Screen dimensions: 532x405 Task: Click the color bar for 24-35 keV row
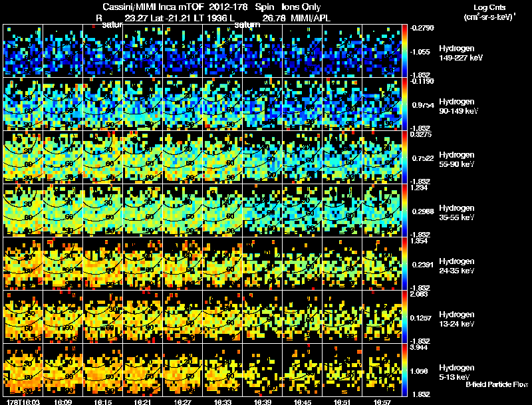[x=404, y=264]
